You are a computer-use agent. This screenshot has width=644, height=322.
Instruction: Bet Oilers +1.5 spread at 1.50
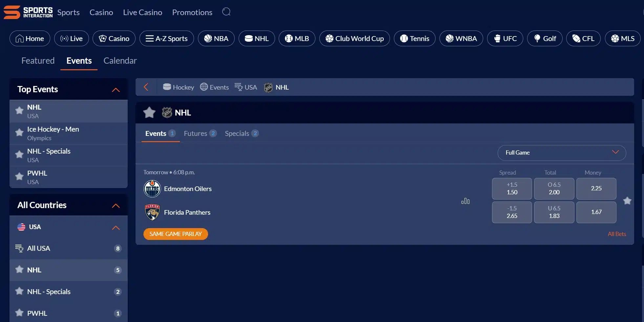tap(512, 188)
